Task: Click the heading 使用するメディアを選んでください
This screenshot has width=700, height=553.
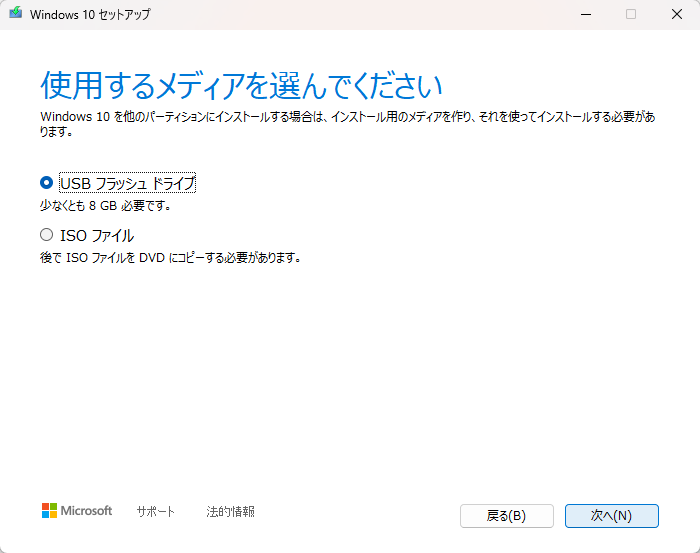Action: point(241,85)
